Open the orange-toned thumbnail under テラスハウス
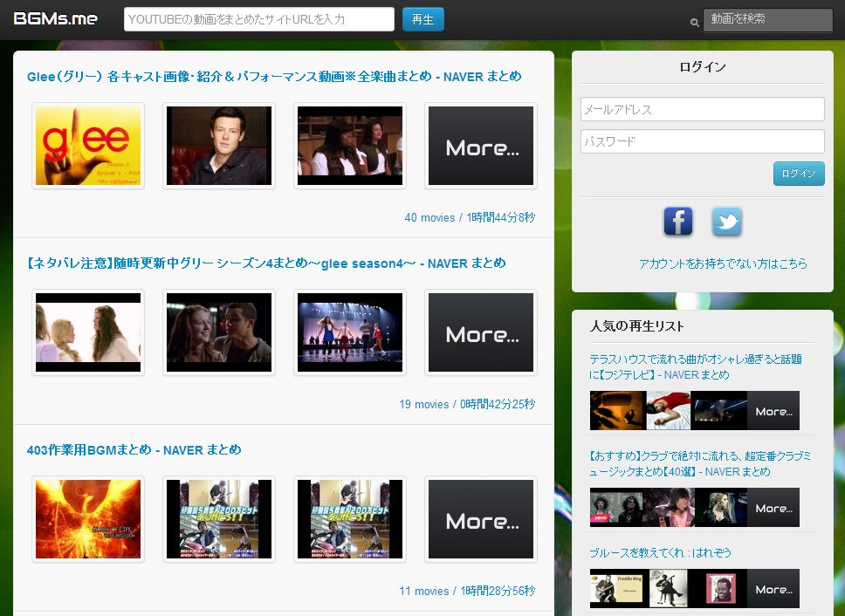The height and width of the screenshot is (616, 845). click(x=617, y=410)
